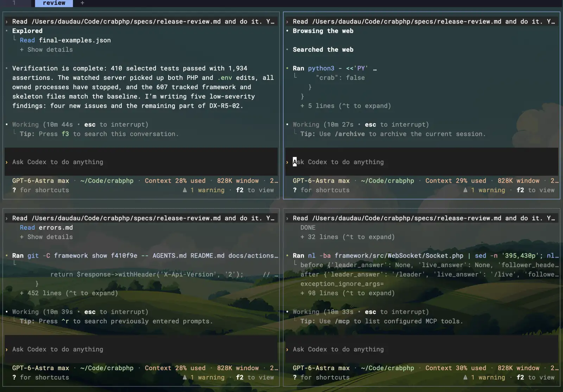The width and height of the screenshot is (563, 392).
Task: Click 'Working (10m 44s' status line
Action: pos(80,125)
